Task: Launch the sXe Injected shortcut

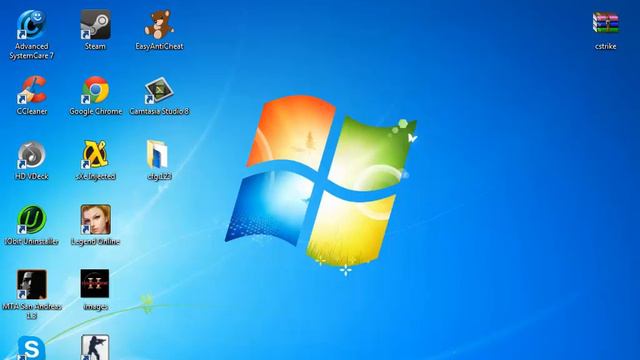Action: 95,155
